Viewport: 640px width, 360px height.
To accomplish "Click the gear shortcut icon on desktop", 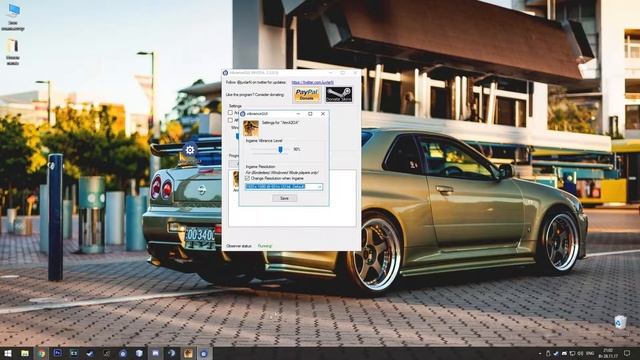I will 189,150.
